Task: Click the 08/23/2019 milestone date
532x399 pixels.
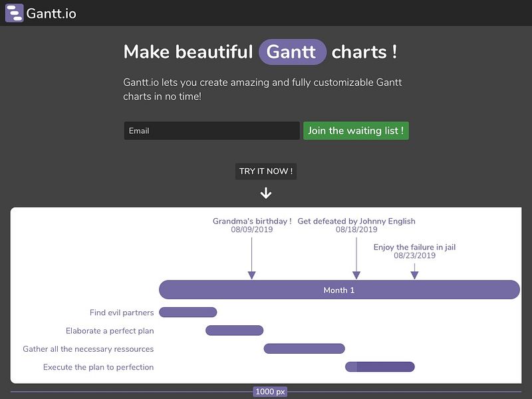Action: pyautogui.click(x=414, y=255)
